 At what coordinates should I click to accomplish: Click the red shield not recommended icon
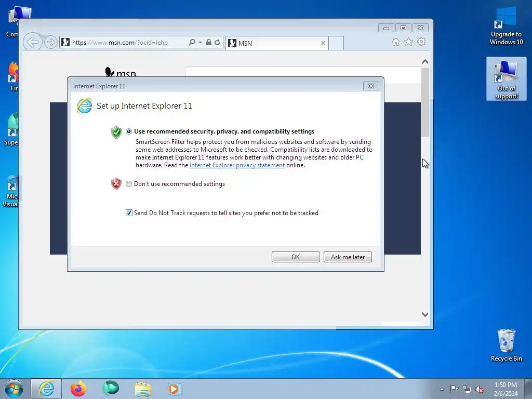[116, 183]
